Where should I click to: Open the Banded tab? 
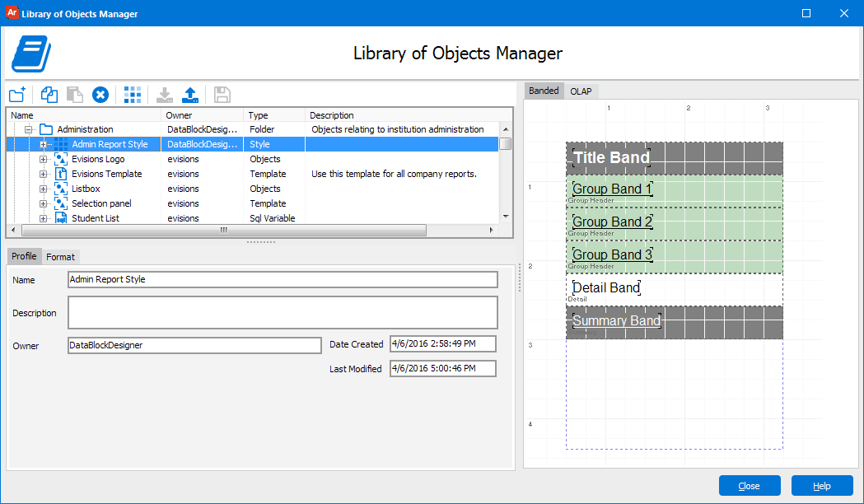[x=544, y=91]
